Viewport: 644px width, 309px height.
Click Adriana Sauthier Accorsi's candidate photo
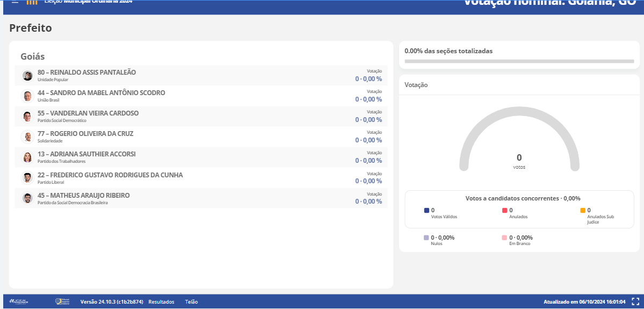27,157
